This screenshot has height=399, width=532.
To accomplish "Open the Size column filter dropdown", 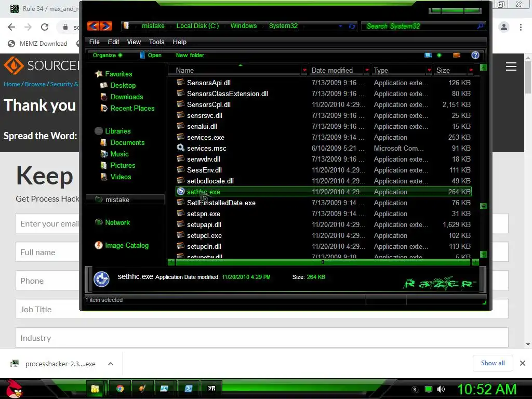I will click(x=471, y=70).
